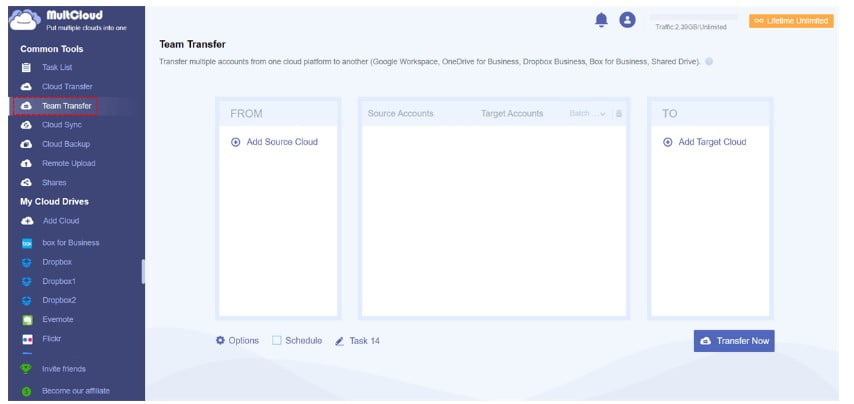This screenshot has height=404, width=854.
Task: Click Become our affiliate link
Action: 76,391
